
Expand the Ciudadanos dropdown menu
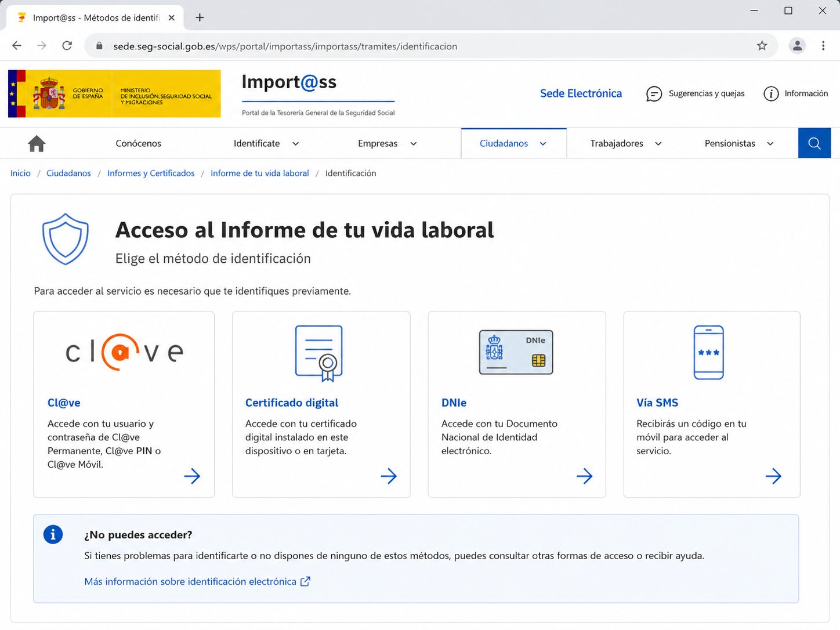513,143
